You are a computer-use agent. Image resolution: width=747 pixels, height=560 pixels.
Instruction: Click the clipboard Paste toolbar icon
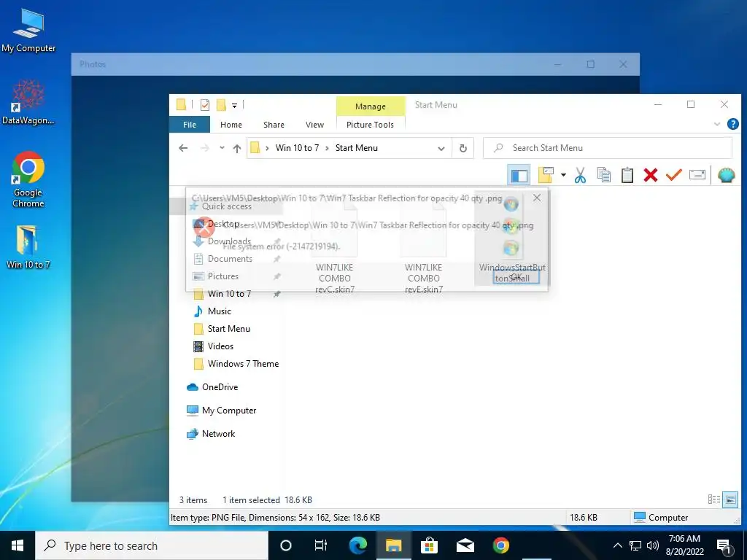tap(627, 175)
